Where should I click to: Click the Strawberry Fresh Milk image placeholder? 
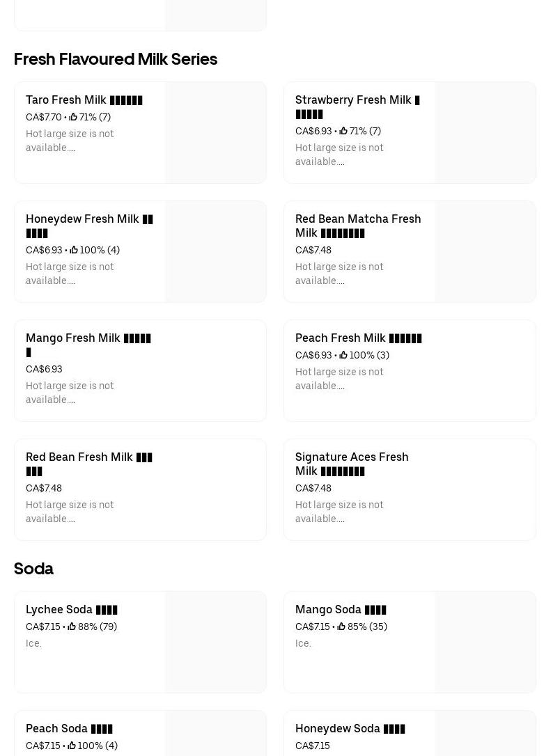pyautogui.click(x=485, y=133)
